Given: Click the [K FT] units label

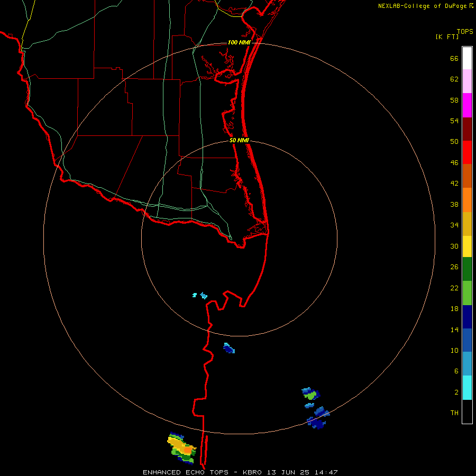Looking at the screenshot, I should [447, 36].
